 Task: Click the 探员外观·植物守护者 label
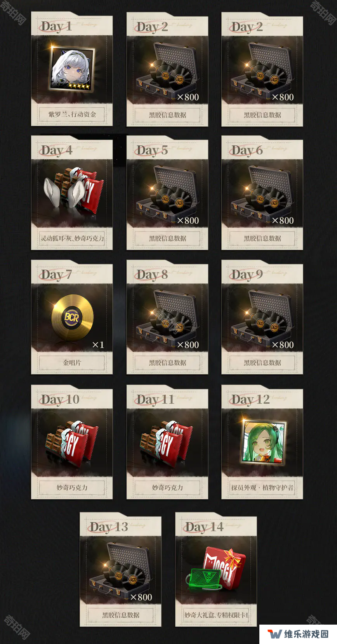[x=262, y=487]
